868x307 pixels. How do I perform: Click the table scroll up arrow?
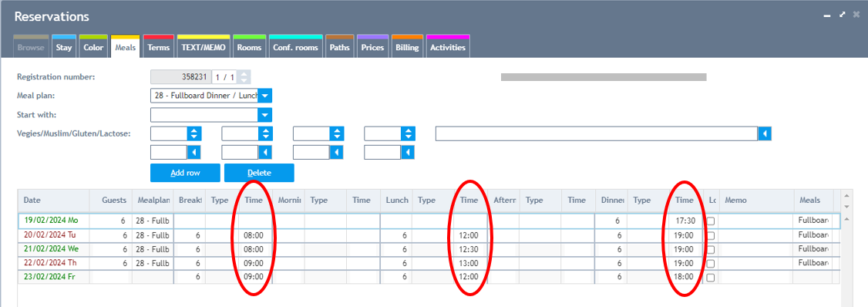pos(846,196)
